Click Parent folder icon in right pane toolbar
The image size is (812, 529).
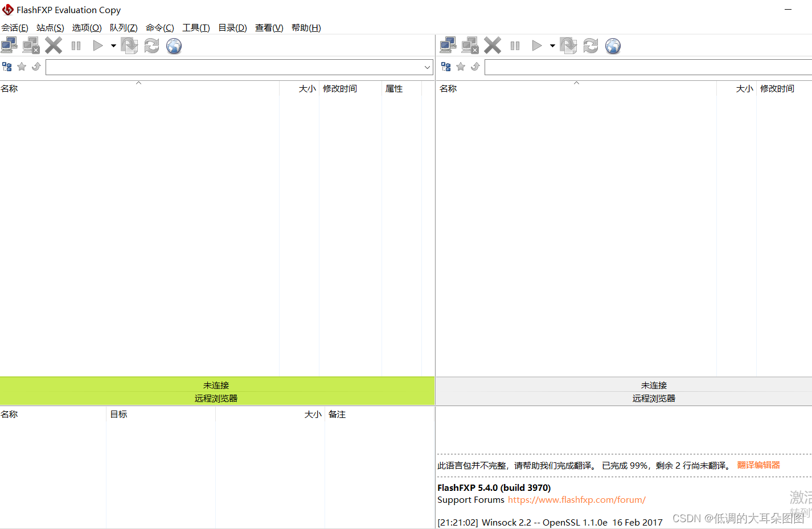click(x=568, y=46)
